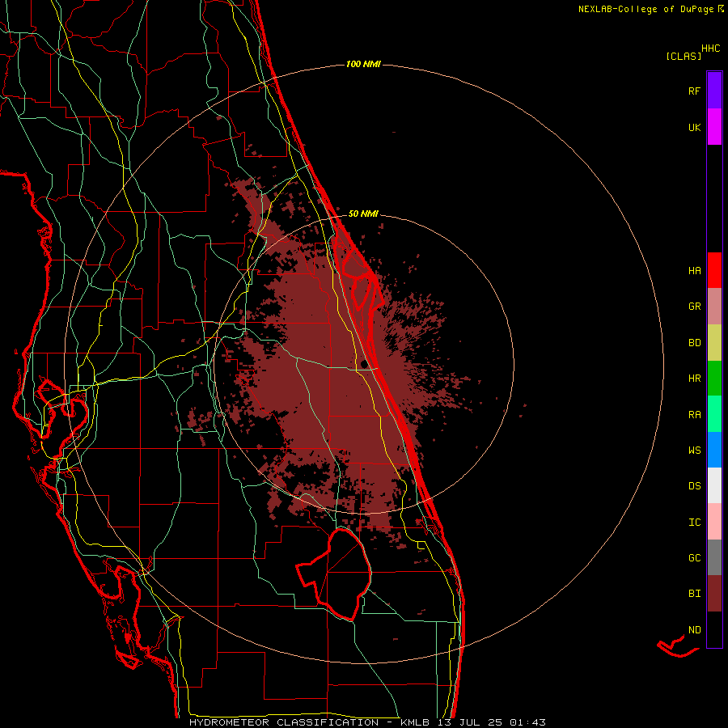Click the BI dark red legend swatch
This screenshot has width=728, height=728.
(x=714, y=594)
